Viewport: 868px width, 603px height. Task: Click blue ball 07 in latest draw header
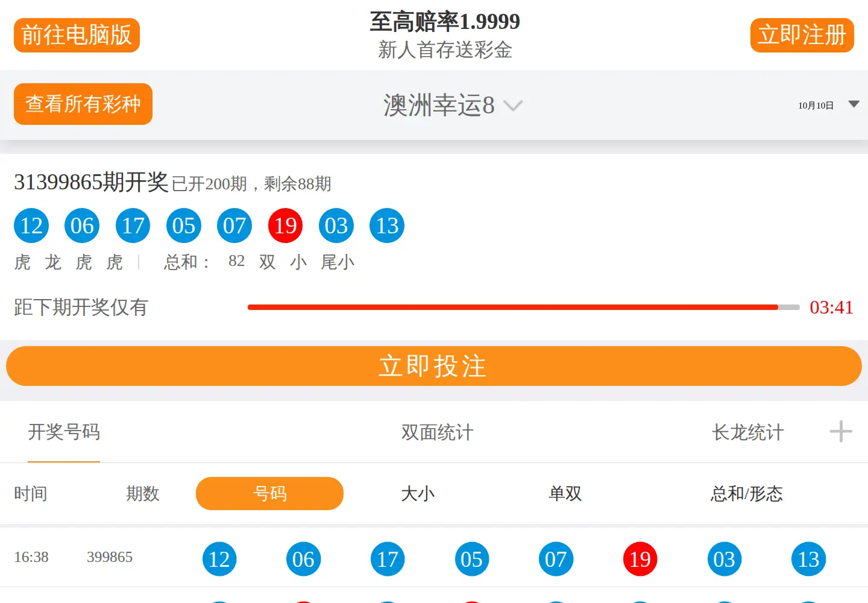pos(234,226)
